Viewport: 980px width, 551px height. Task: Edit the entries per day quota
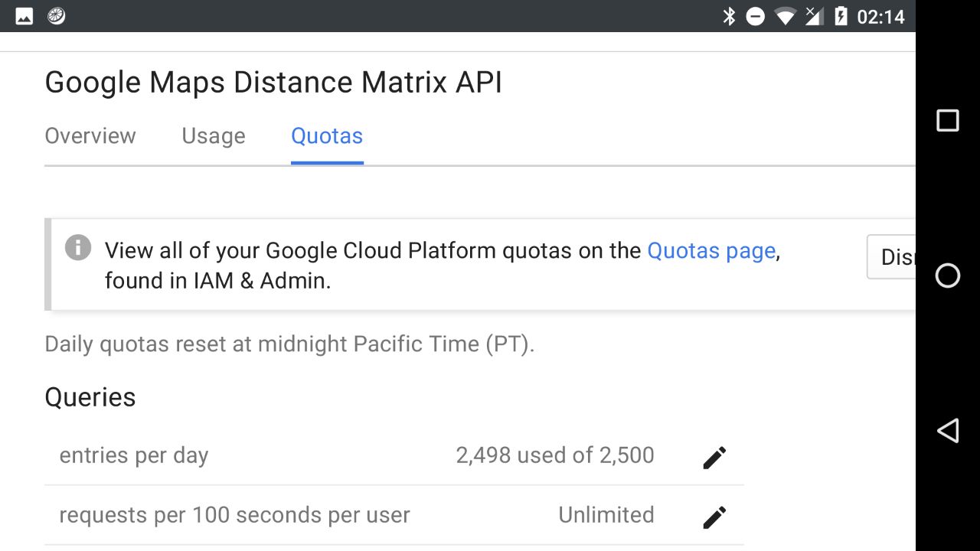[x=714, y=457]
